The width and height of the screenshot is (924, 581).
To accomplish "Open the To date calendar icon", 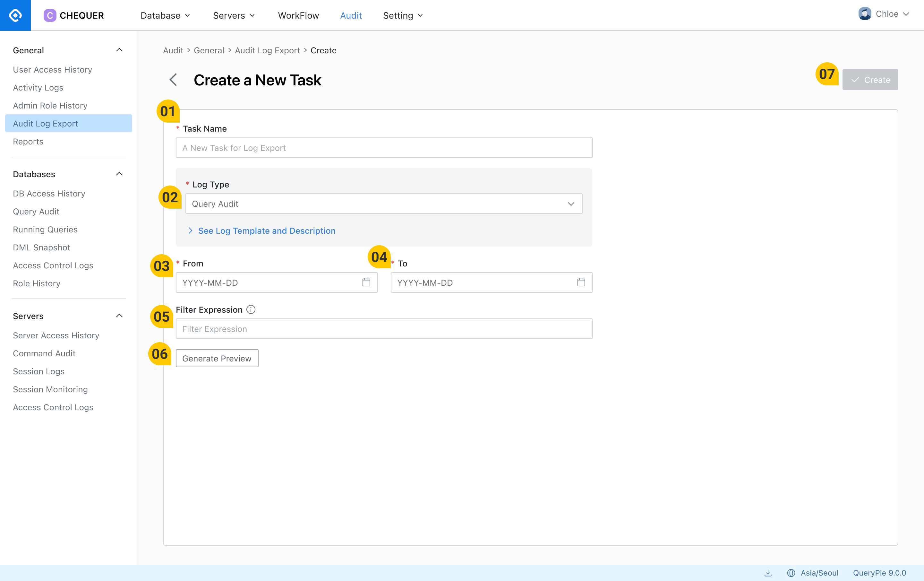I will coord(581,282).
